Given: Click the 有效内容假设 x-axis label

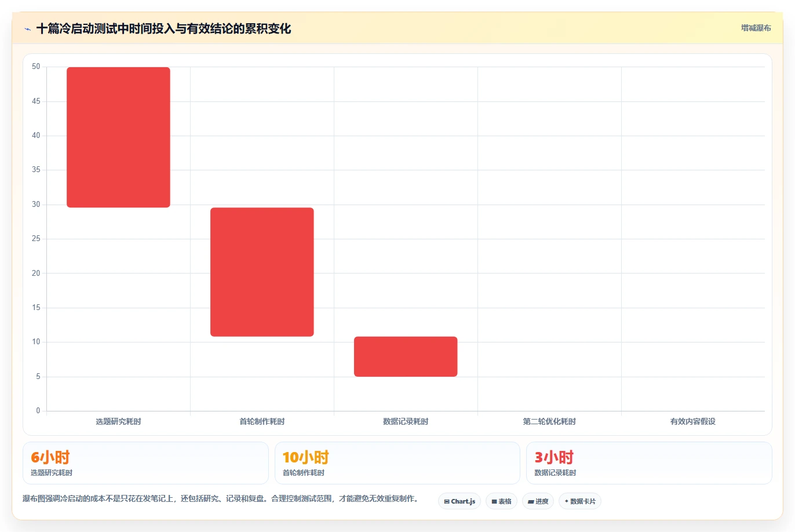Looking at the screenshot, I should (x=693, y=421).
